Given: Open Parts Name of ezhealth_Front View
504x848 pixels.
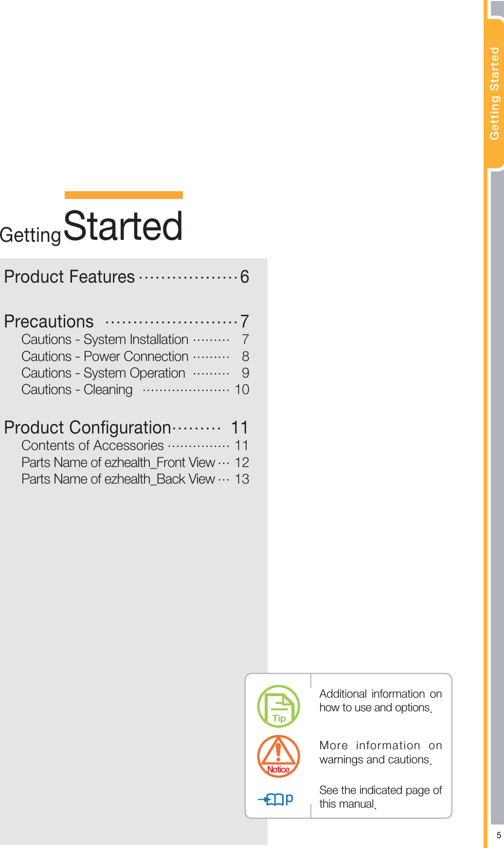Looking at the screenshot, I should coord(118,462).
